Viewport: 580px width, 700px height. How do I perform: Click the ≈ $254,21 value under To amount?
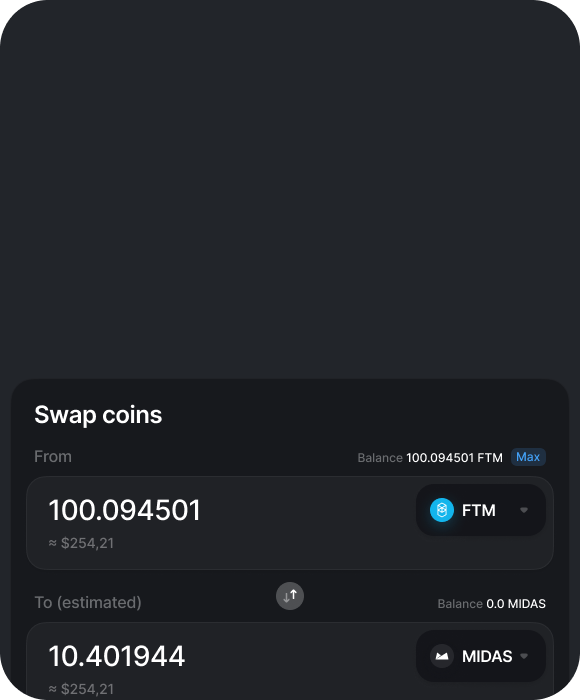(x=81, y=689)
